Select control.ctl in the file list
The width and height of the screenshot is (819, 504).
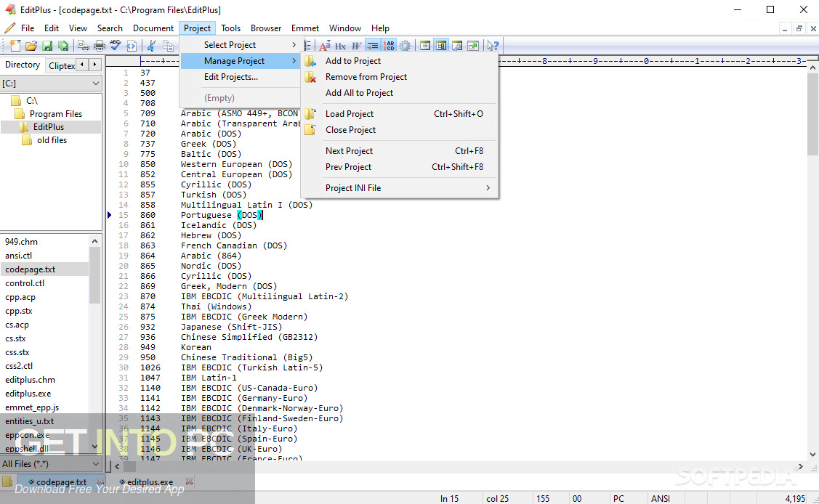point(25,283)
